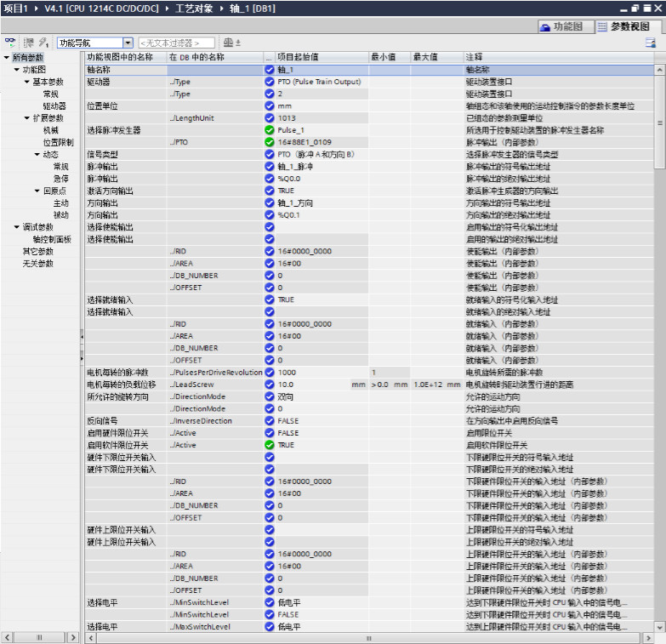This screenshot has width=666, height=644.
Task: Sort by 注释 column header
Action: click(558, 57)
